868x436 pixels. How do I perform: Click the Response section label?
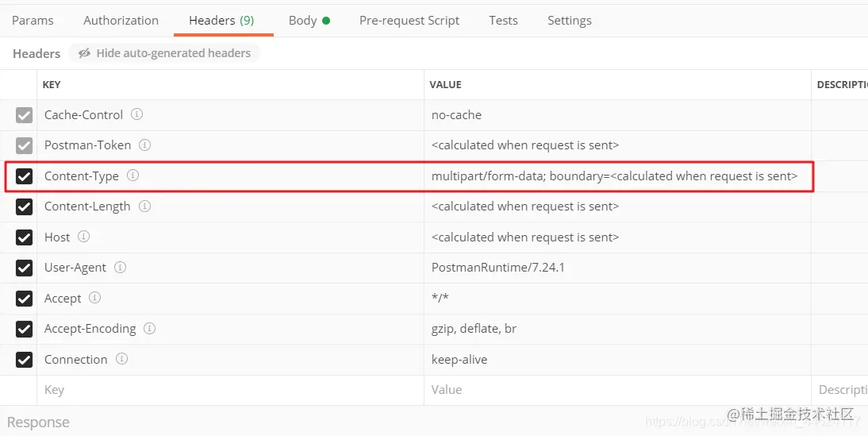click(x=38, y=422)
